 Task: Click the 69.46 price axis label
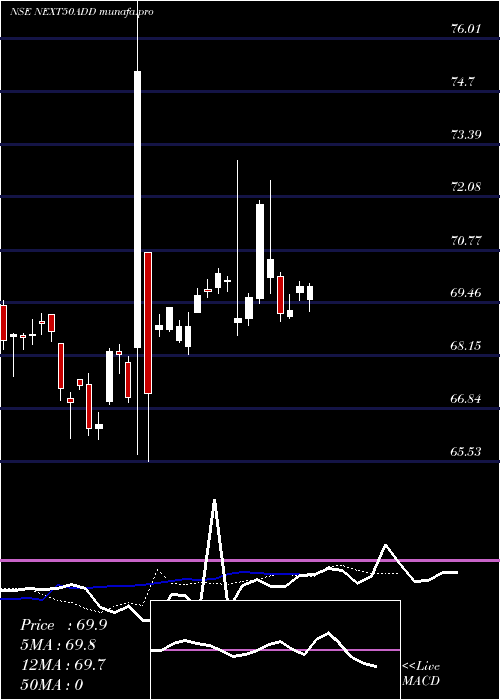pos(466,293)
